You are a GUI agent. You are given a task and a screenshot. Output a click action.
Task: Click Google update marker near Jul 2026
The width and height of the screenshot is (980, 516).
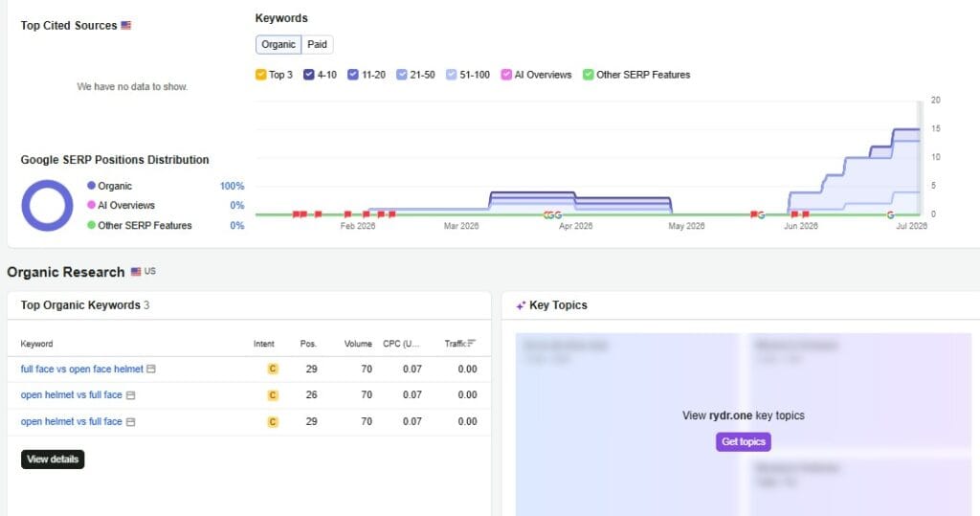tap(890, 214)
